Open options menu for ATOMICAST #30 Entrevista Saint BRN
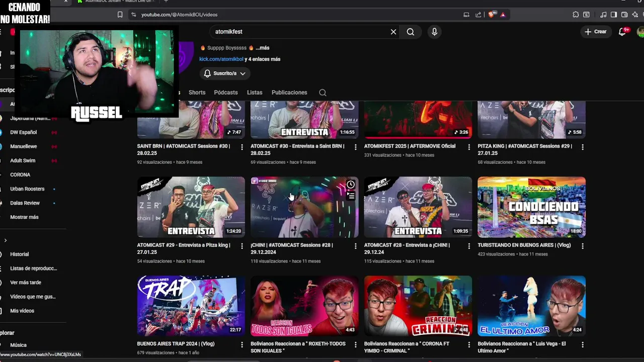Image resolution: width=644 pixels, height=362 pixels. 355,147
